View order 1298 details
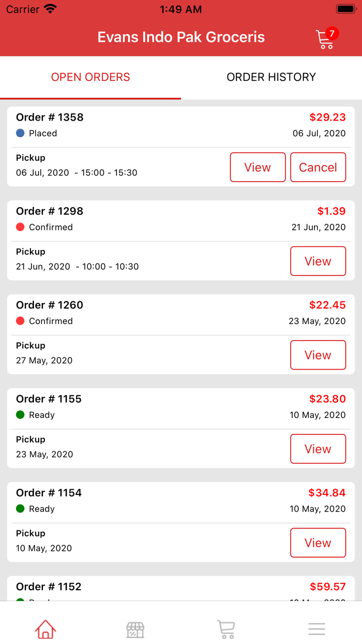 [318, 261]
